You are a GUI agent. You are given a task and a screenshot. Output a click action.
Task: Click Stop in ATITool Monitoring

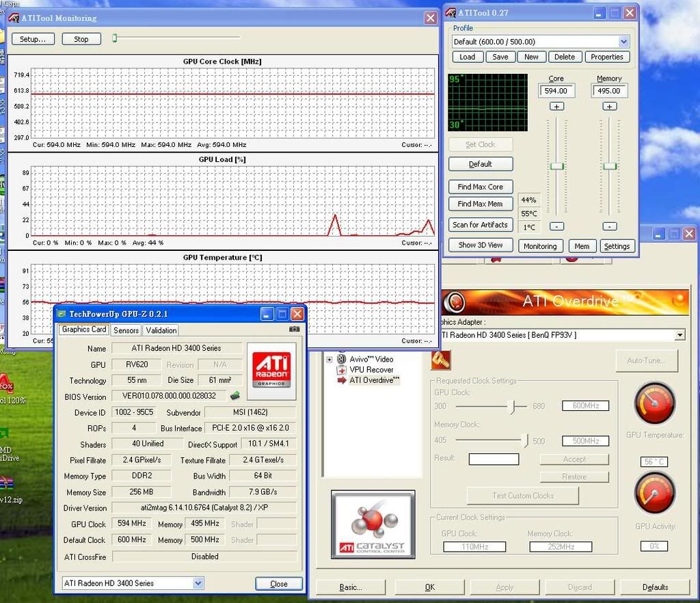[x=81, y=39]
